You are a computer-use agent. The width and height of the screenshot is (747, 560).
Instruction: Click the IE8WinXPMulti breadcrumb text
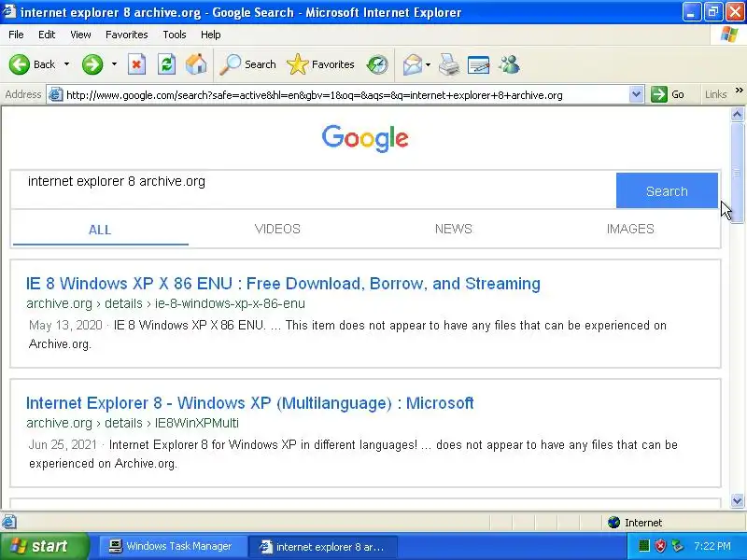(x=197, y=423)
